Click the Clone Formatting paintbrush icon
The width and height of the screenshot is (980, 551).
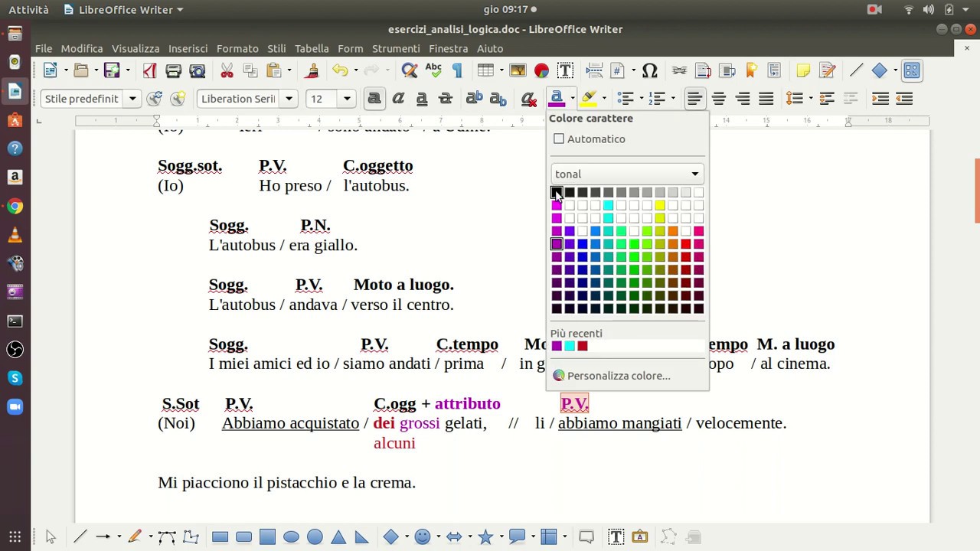click(x=312, y=70)
